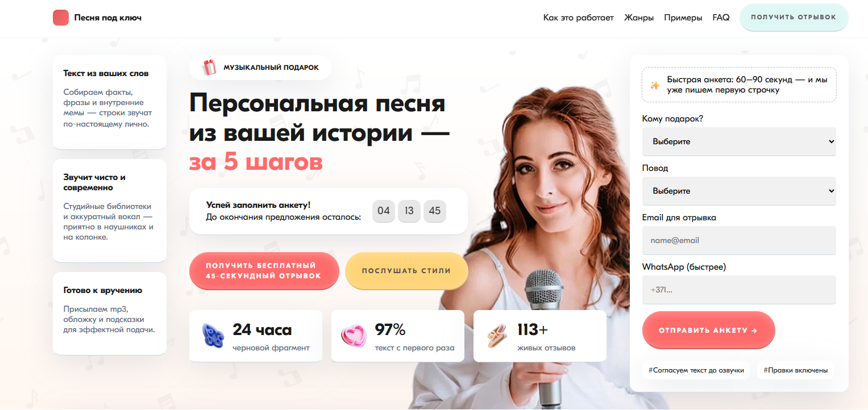Click the lightning icon beside 113+
Viewport: 868px width, 410px height.
[497, 336]
